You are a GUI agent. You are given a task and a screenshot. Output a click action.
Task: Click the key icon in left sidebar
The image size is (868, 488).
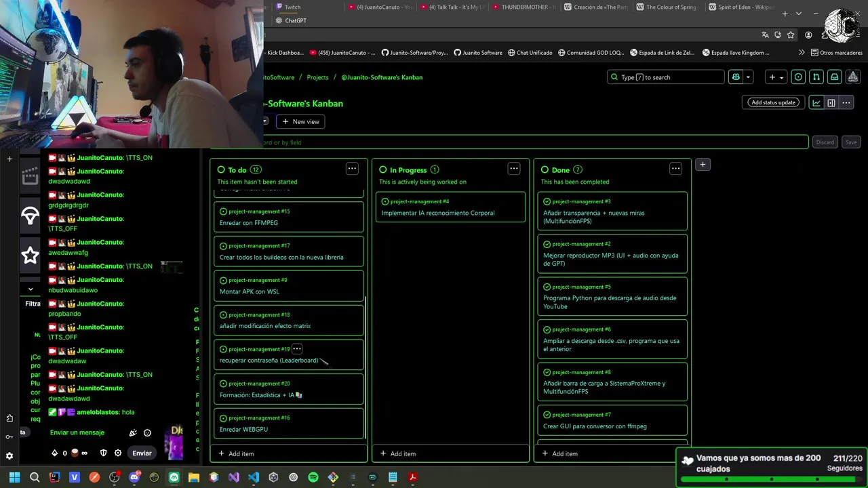(x=9, y=437)
